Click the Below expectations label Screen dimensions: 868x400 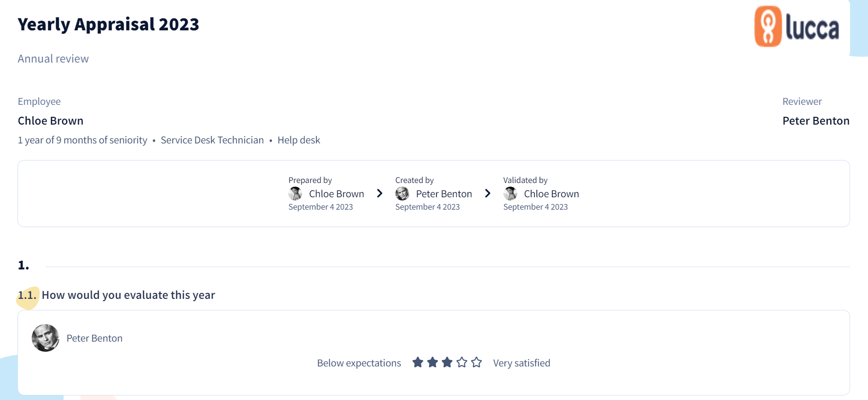tap(359, 363)
